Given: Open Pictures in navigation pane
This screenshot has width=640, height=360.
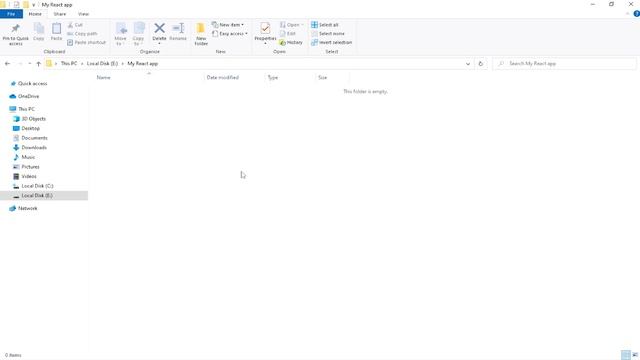Looking at the screenshot, I should pyautogui.click(x=30, y=167).
